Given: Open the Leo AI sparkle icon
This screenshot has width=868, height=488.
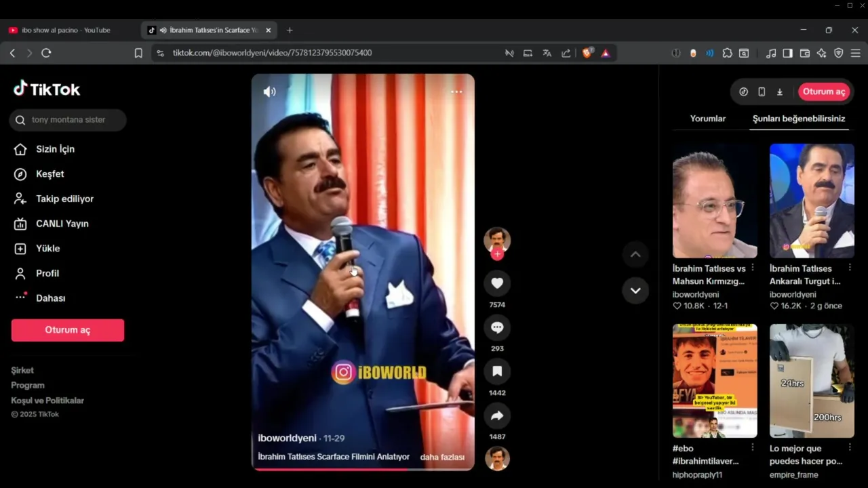Looking at the screenshot, I should coord(822,53).
